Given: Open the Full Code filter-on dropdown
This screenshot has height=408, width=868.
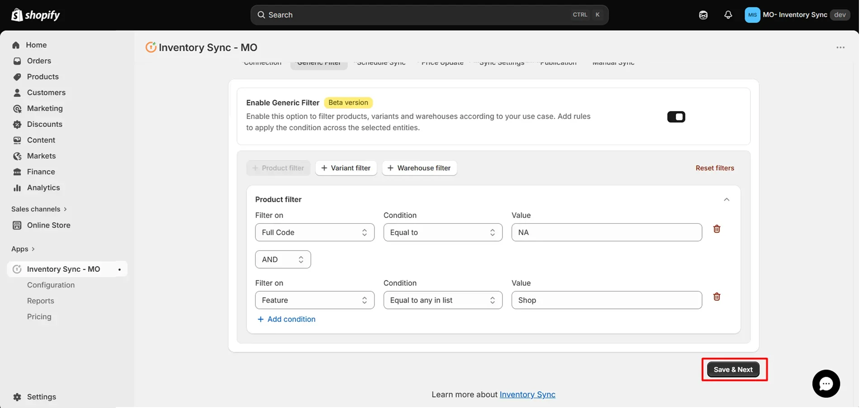Looking at the screenshot, I should tap(315, 232).
